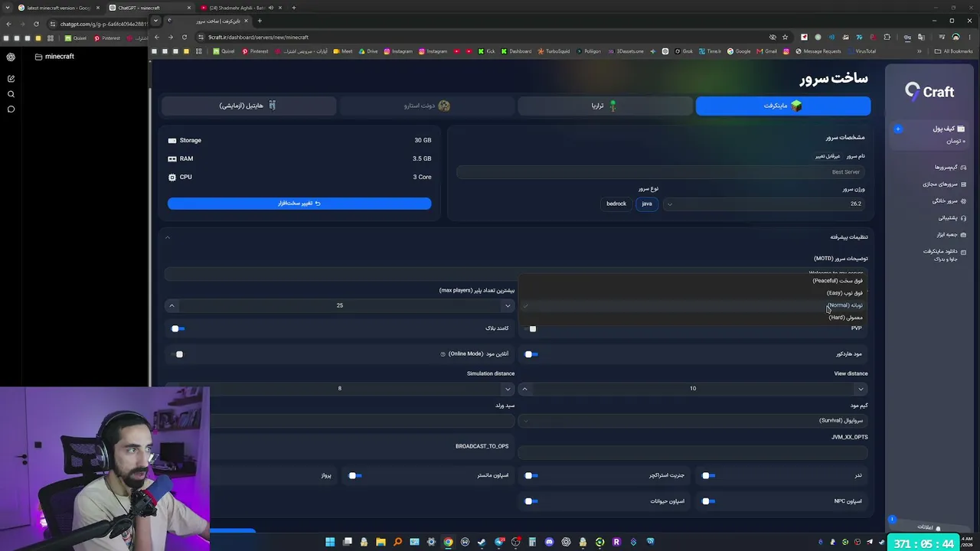Toggle the hardcore mode switch
The width and height of the screenshot is (980, 551).
(531, 354)
